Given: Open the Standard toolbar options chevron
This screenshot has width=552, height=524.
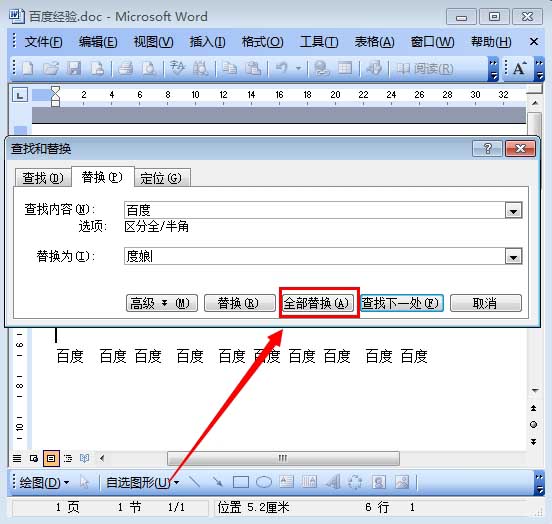Looking at the screenshot, I should [493, 69].
